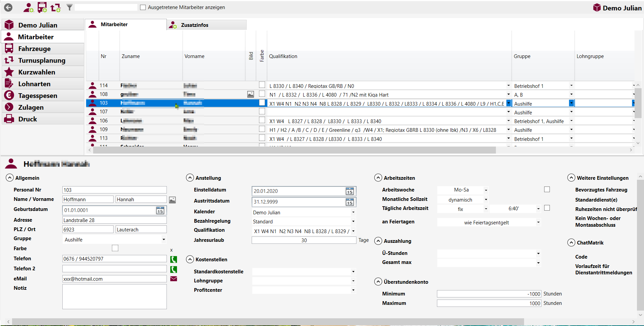Open Turnusplanung in the sidebar
This screenshot has height=326, width=644.
[42, 60]
